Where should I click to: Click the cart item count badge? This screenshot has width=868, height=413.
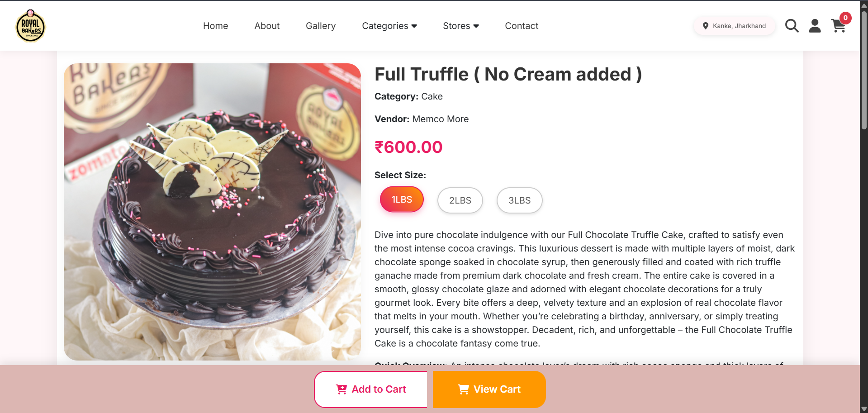point(845,18)
